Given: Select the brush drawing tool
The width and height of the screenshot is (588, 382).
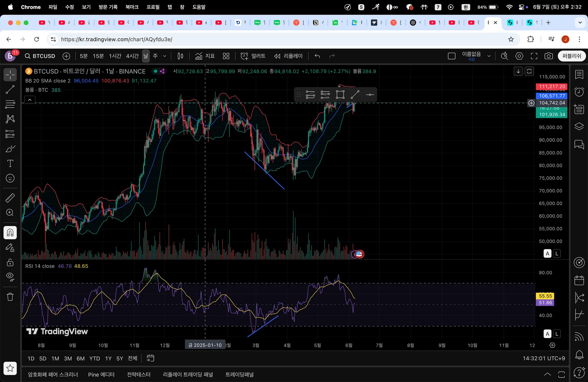Looking at the screenshot, I should click(10, 149).
